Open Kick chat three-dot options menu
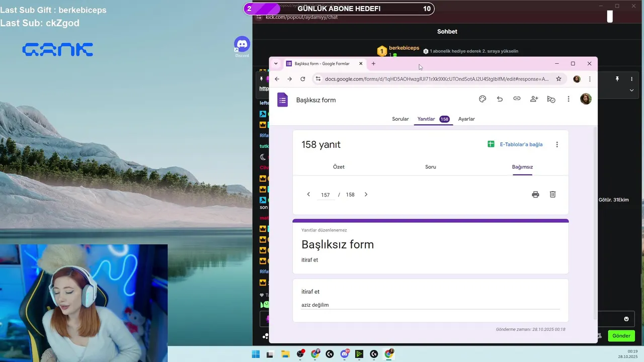Viewport: 644px width, 362px height. pos(631,79)
